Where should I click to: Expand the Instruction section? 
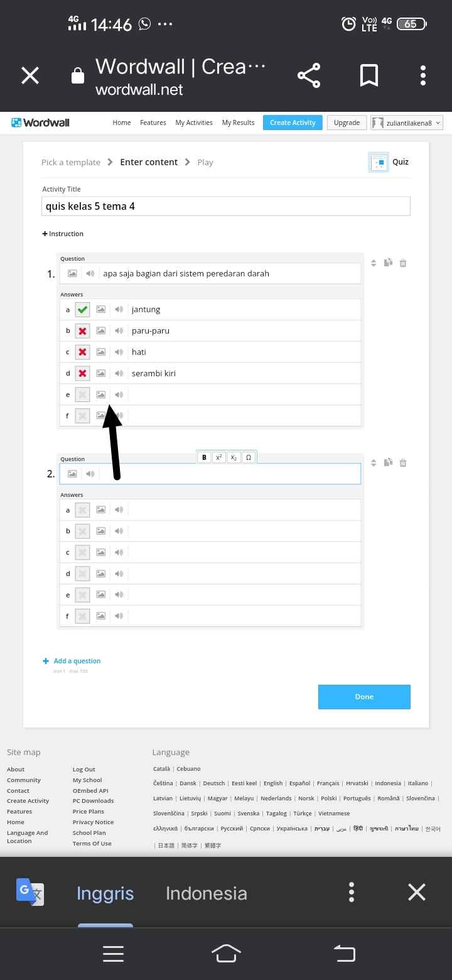[63, 234]
